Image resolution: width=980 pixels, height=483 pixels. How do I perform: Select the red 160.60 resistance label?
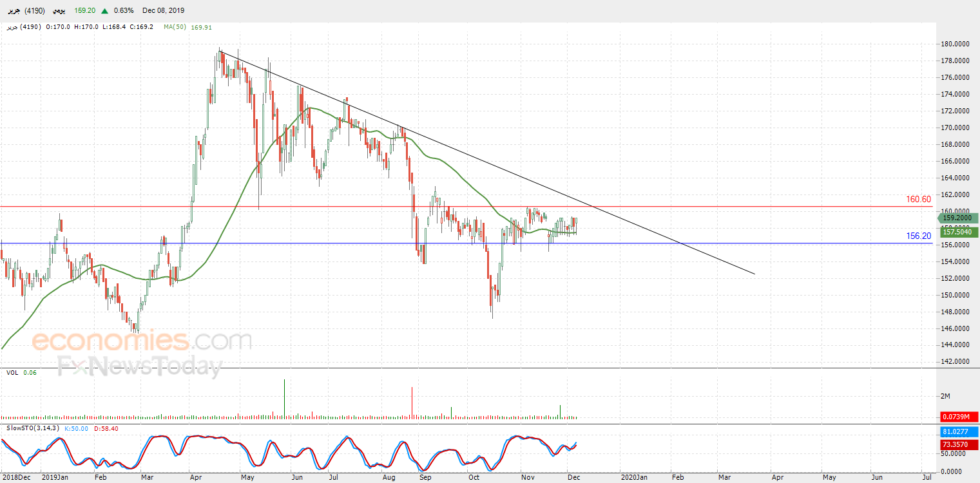918,200
